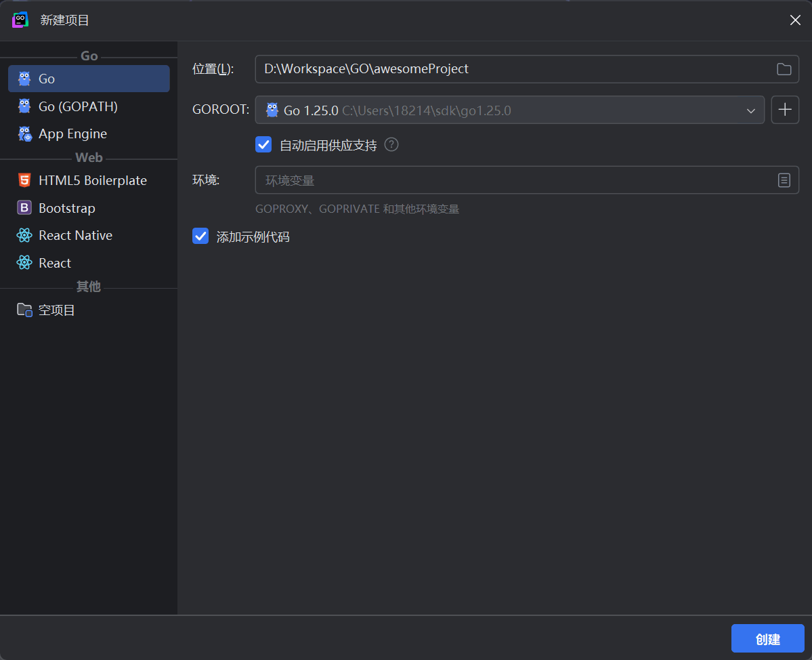Click the Go (GOPATH) gopher icon

[x=24, y=106]
